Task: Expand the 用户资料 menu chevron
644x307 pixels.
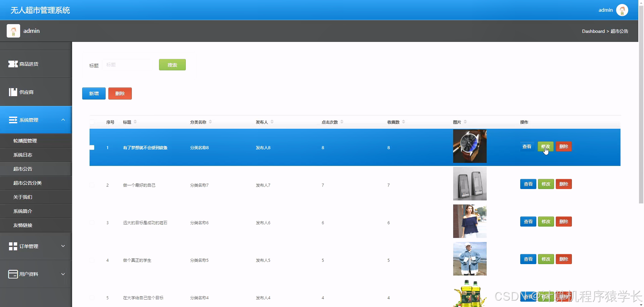Action: [x=63, y=274]
